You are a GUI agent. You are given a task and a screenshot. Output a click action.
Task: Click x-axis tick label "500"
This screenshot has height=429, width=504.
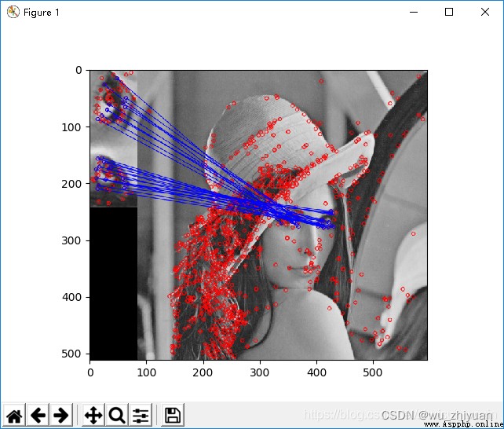pyautogui.click(x=373, y=372)
